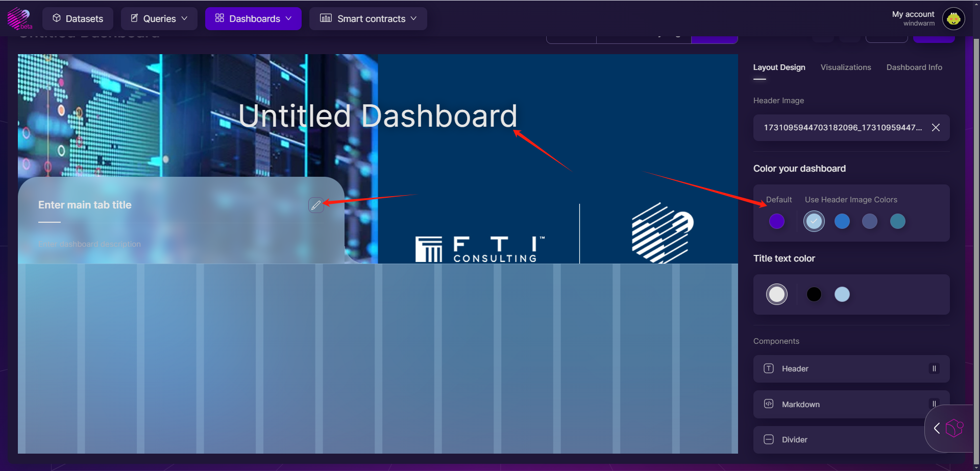
Task: Click the Divider component icon
Action: pos(768,440)
